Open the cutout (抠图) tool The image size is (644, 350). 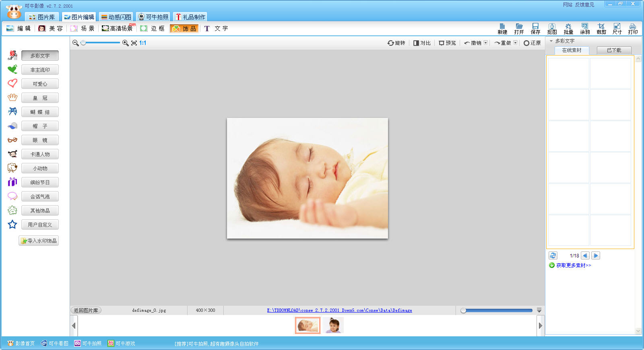pos(552,28)
